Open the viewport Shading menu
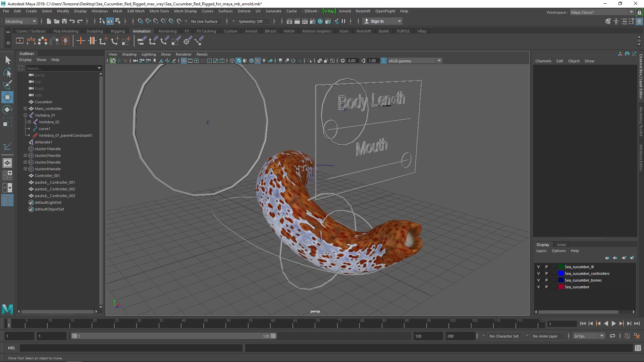 click(x=129, y=54)
